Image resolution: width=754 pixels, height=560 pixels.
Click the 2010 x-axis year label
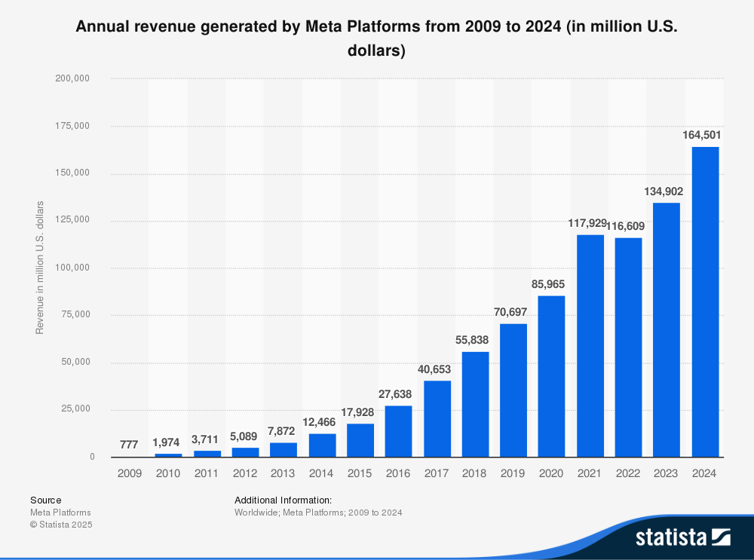tap(169, 473)
